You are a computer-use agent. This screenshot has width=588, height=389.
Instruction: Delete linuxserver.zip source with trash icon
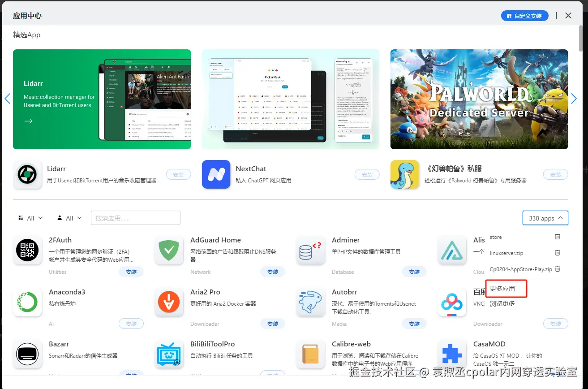coord(558,253)
